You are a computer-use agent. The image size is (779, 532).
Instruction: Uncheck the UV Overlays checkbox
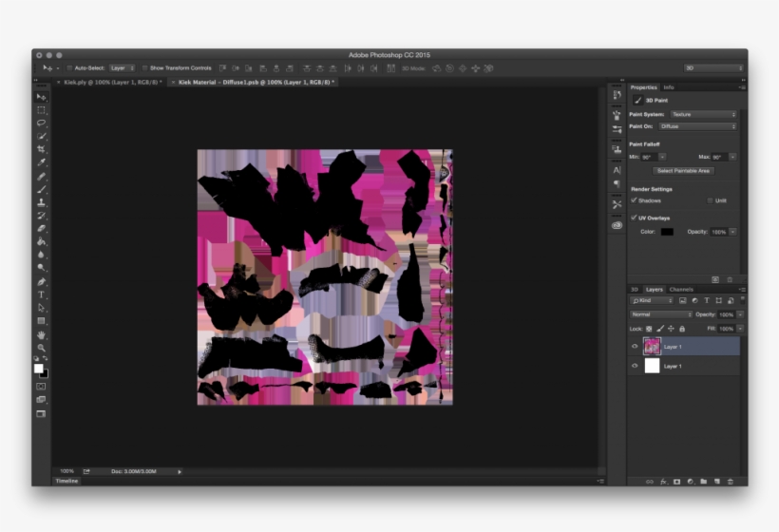634,218
